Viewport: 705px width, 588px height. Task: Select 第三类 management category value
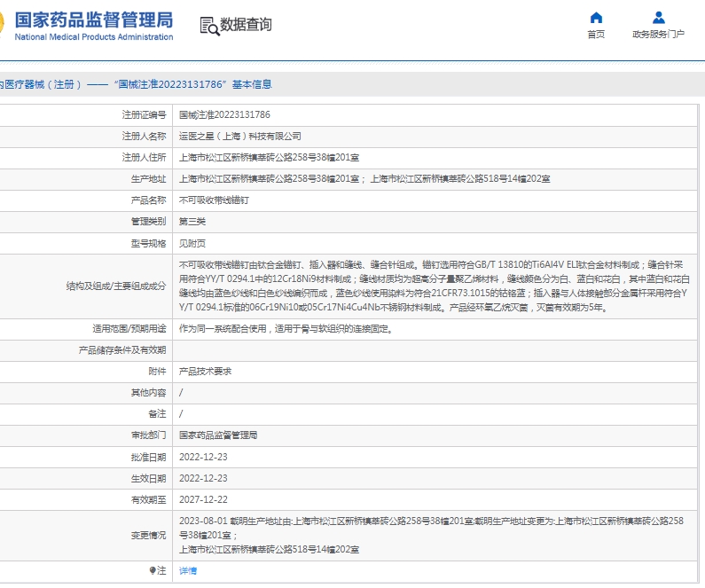(192, 221)
